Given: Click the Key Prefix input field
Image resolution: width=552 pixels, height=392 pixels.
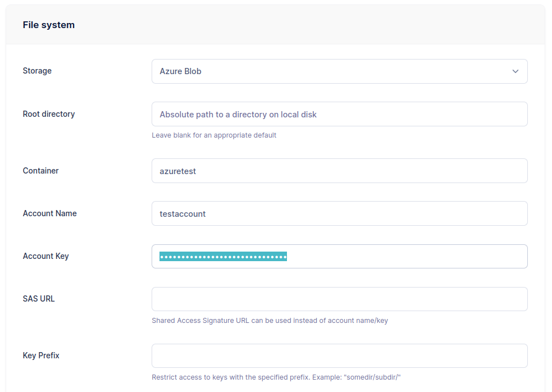Looking at the screenshot, I should click(339, 355).
